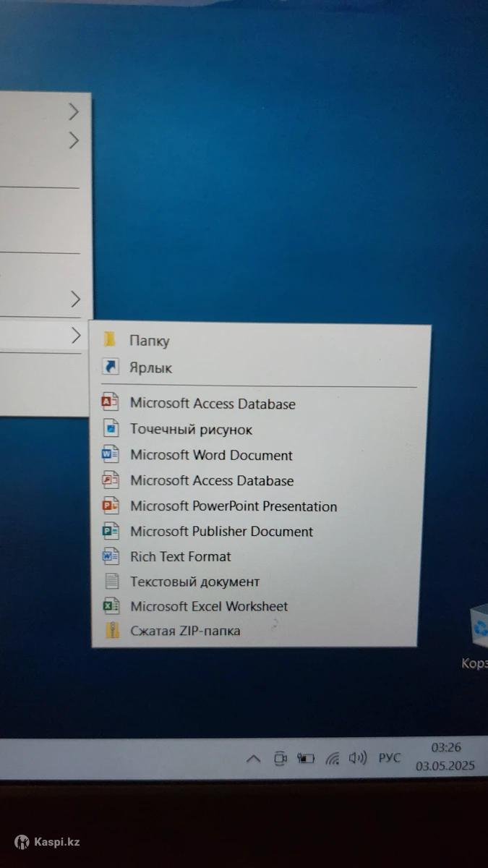The image size is (488, 868).
Task: Choose the Ярлык shortcut arrow icon
Action: coord(111,367)
